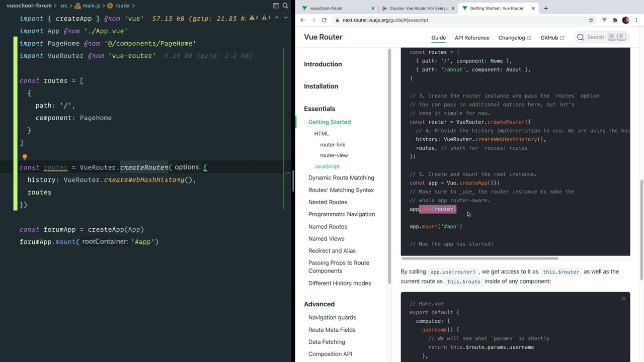Open Passing Props to Route Components page
The width and height of the screenshot is (644, 362).
(x=339, y=267)
